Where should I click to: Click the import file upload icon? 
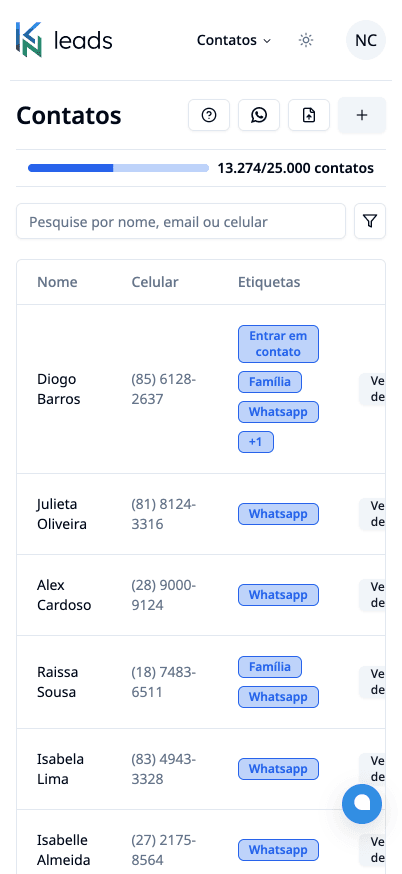tap(309, 115)
